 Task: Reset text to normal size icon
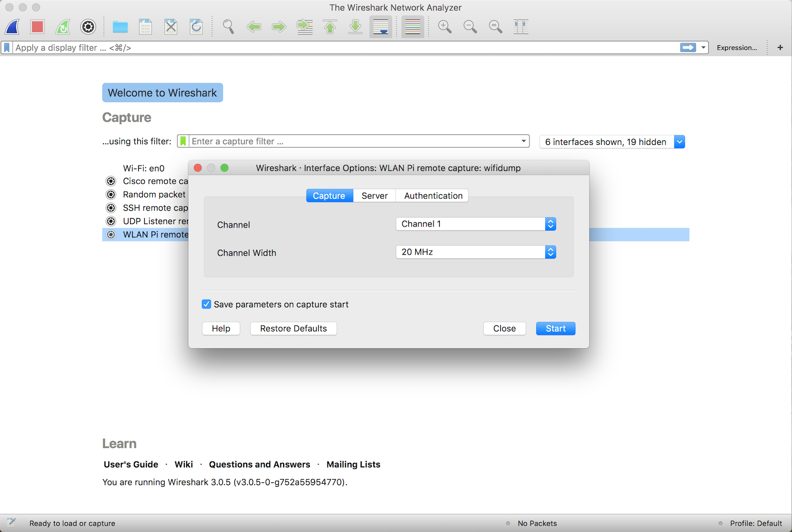pyautogui.click(x=495, y=27)
